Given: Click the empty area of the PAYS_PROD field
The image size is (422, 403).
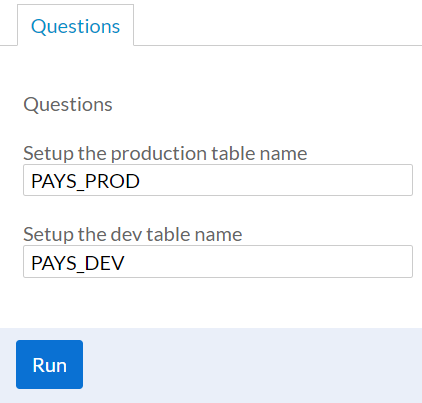Looking at the screenshot, I should tap(277, 180).
